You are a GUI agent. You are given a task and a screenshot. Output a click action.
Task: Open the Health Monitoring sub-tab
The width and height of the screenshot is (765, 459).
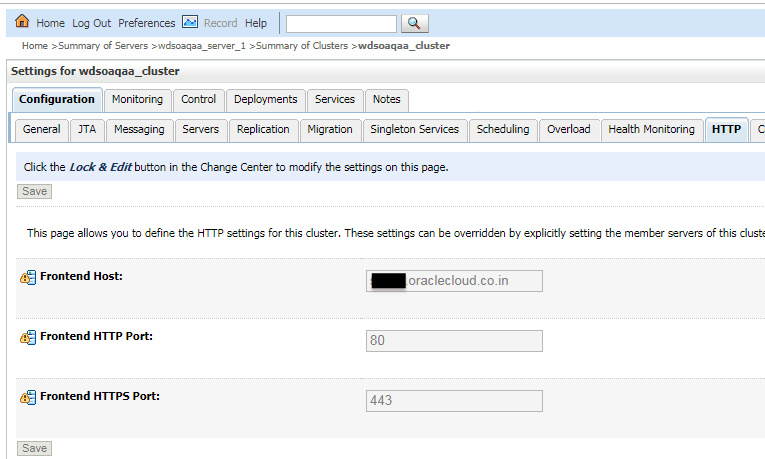(x=652, y=130)
